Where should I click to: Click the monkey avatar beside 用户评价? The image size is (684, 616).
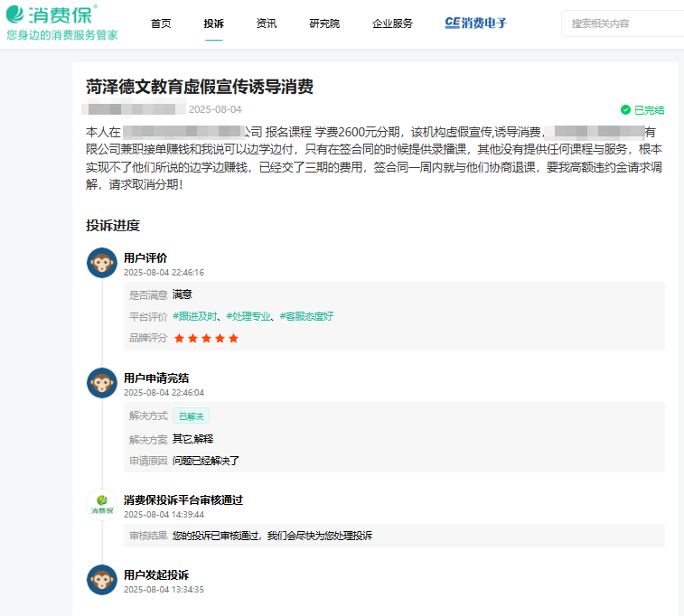coord(102,263)
